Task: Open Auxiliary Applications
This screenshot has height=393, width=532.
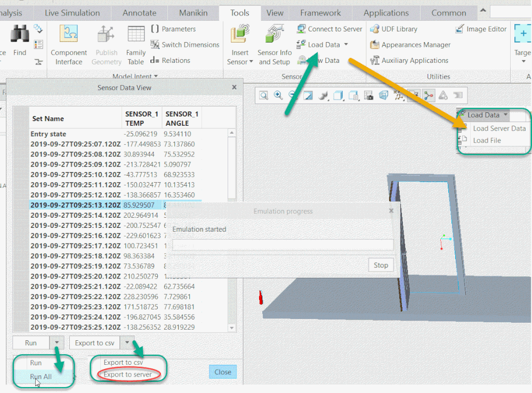Action: (x=409, y=60)
